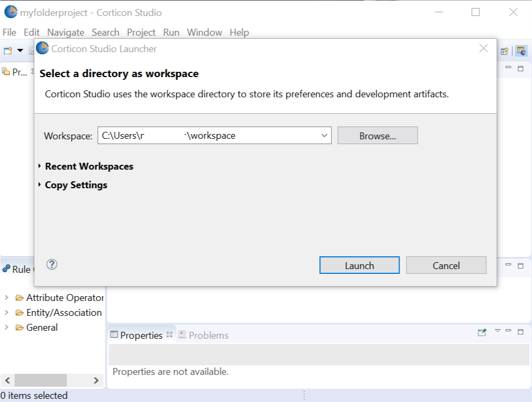Click the Attribute Operator folder icon
Viewport: 532px width, 402px height.
(19, 298)
